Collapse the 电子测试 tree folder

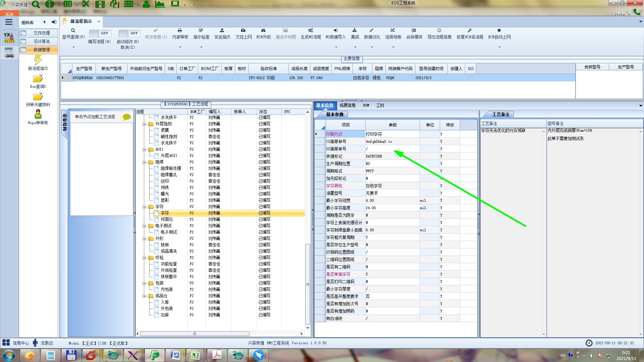point(145,226)
